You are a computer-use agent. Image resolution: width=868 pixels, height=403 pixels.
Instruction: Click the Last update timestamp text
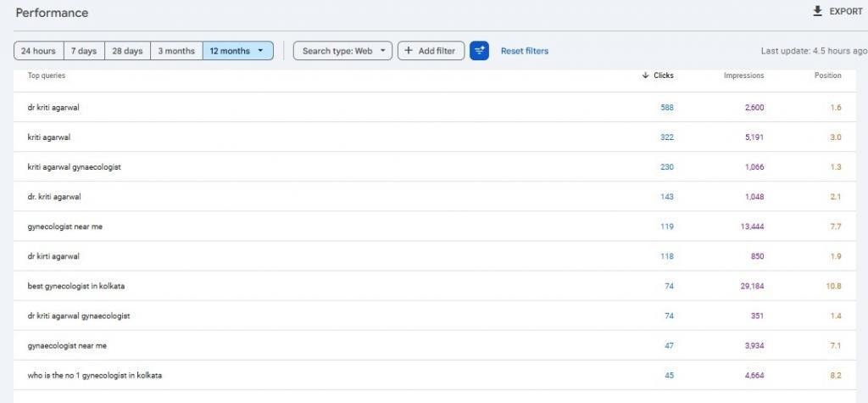point(815,51)
